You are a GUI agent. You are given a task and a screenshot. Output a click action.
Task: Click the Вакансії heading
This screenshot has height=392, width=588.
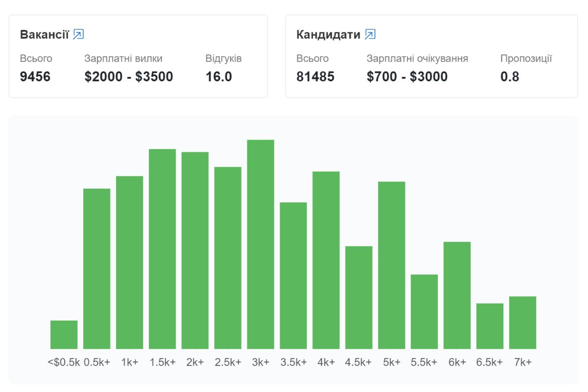pos(44,34)
